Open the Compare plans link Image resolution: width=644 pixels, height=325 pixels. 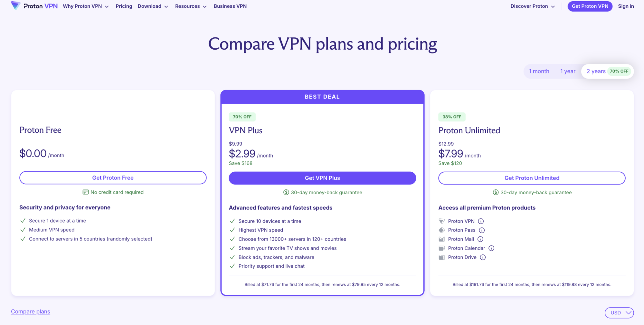(30, 311)
